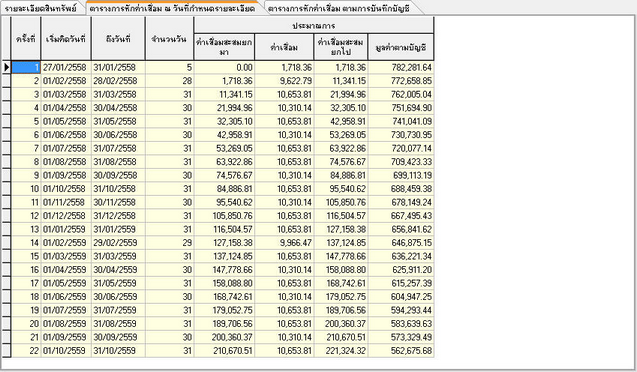The image size is (637, 372).
Task: Select start date 01/08/2558
Action: (66, 162)
